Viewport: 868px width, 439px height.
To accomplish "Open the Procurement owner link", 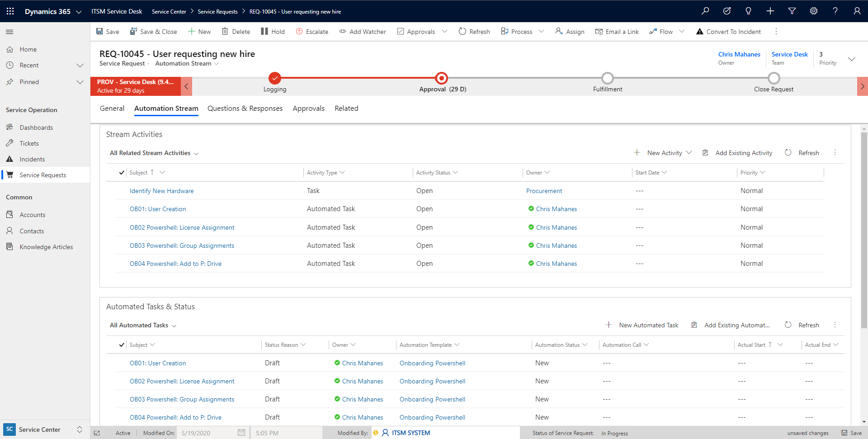I will point(544,191).
